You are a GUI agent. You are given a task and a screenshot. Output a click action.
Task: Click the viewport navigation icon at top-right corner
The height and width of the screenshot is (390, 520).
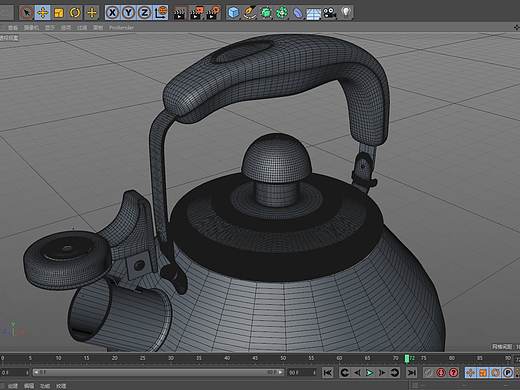(516, 28)
